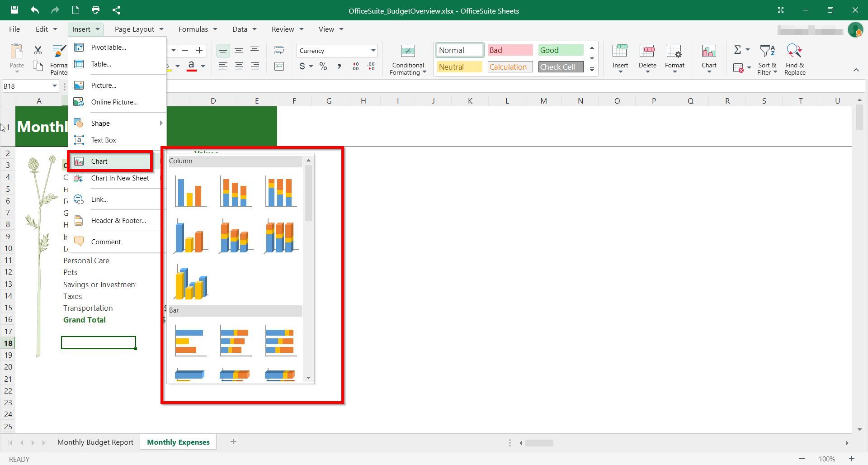This screenshot has width=868, height=465.
Task: Select the stacked column chart thumbnail
Action: point(236,191)
